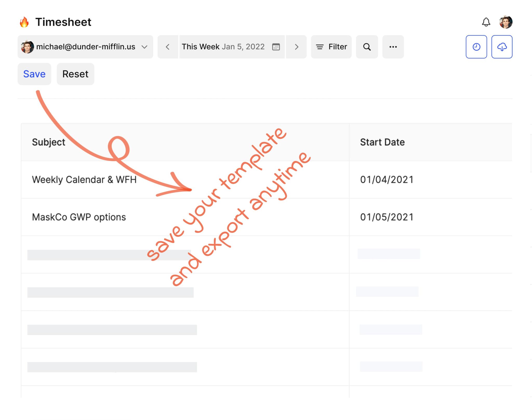The image size is (532, 420).
Task: Select the Subject column header
Action: [x=49, y=142]
